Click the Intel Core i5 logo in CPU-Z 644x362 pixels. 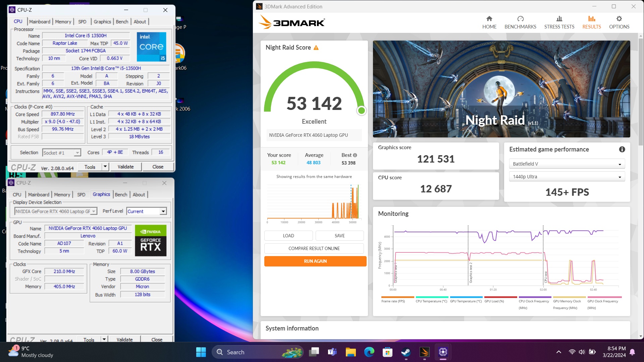pos(151,47)
